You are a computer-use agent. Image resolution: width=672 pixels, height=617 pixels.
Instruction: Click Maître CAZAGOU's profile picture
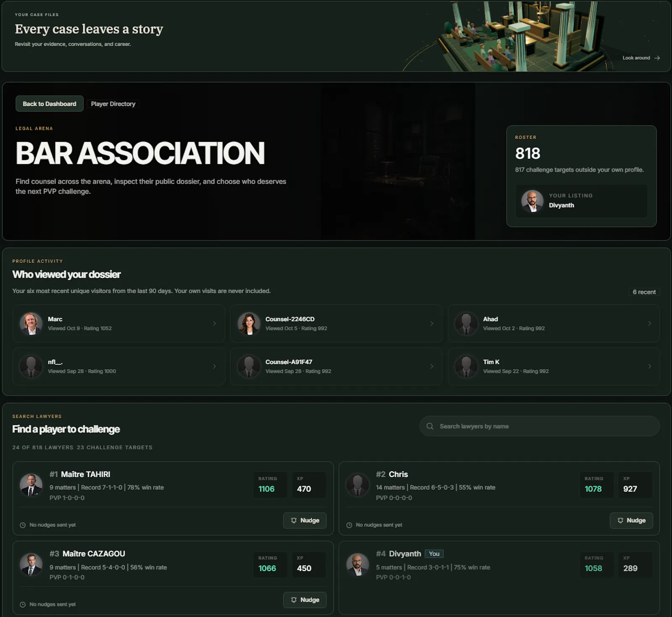coord(31,564)
